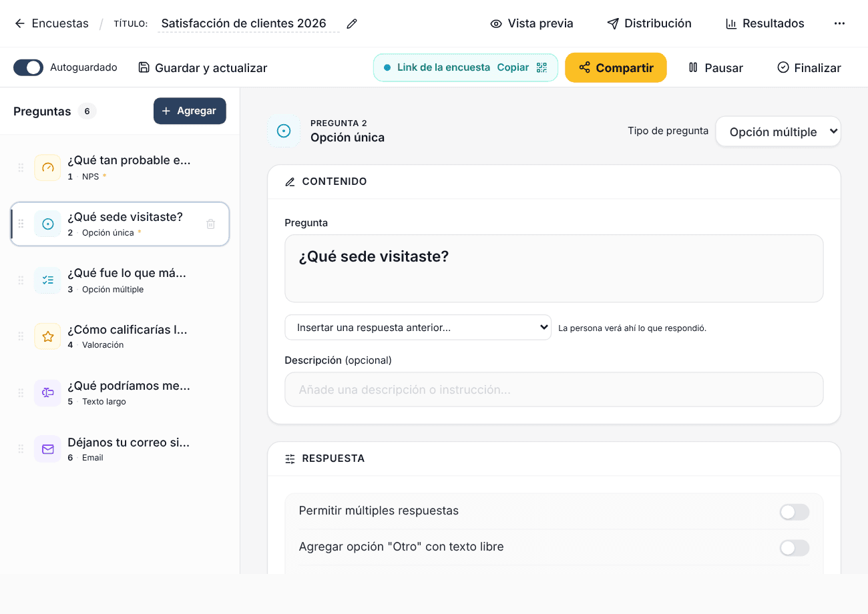Edit the survey title field
868x614 pixels.
(x=248, y=23)
